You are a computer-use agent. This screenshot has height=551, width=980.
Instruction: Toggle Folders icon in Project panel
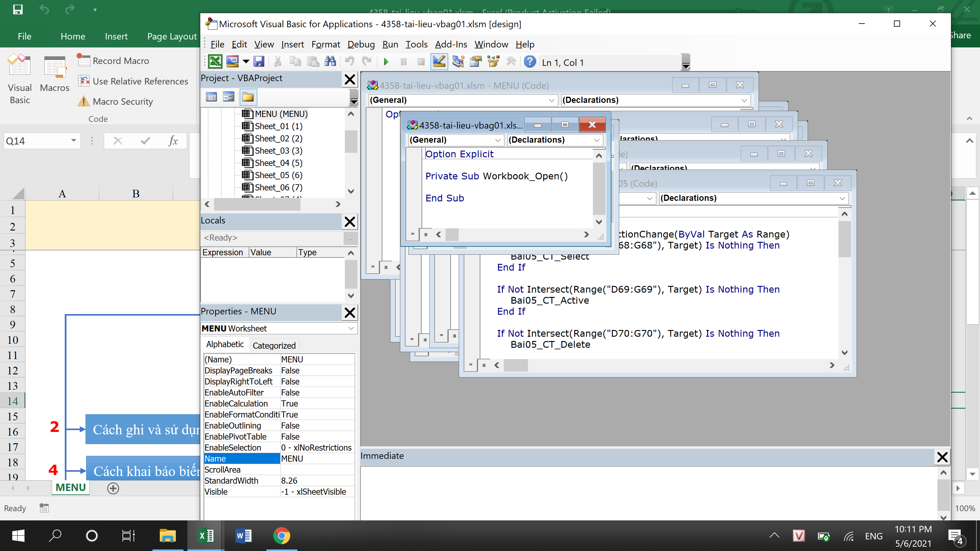[248, 97]
